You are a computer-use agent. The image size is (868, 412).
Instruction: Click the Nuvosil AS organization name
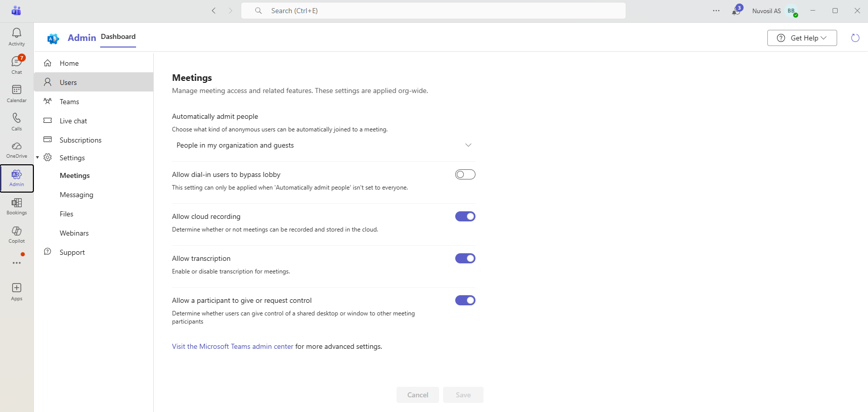(766, 11)
